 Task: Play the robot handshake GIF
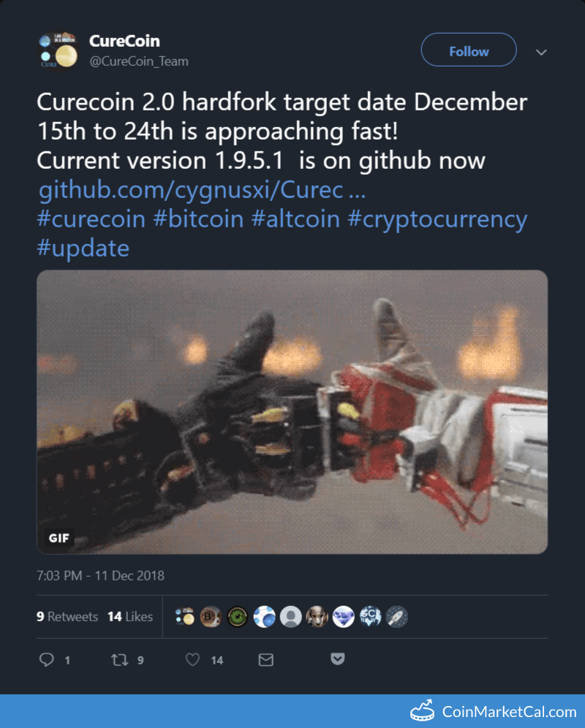[292, 412]
